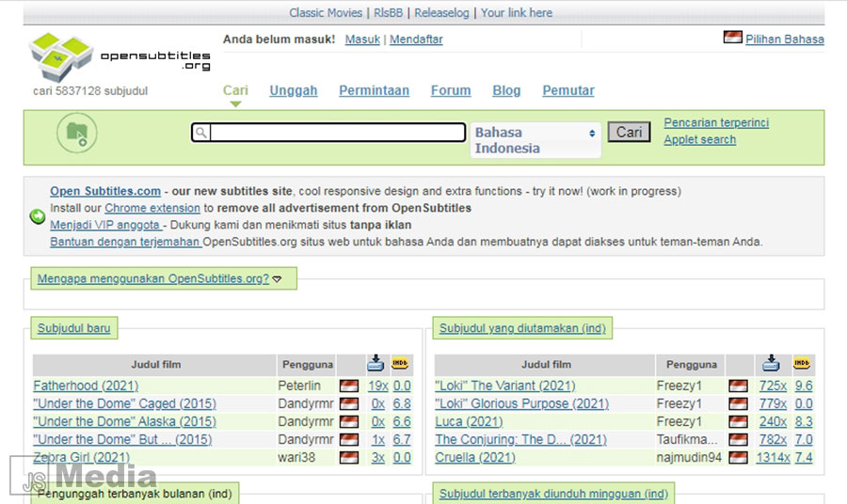Screen dimensions: 847x504
Task: Open the Classic Movies top link
Action: 326,13
